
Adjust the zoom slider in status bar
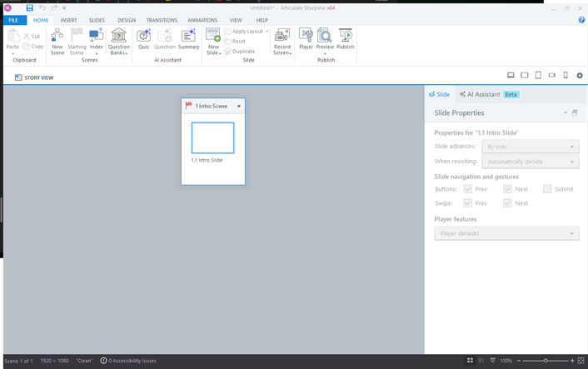coord(546,361)
